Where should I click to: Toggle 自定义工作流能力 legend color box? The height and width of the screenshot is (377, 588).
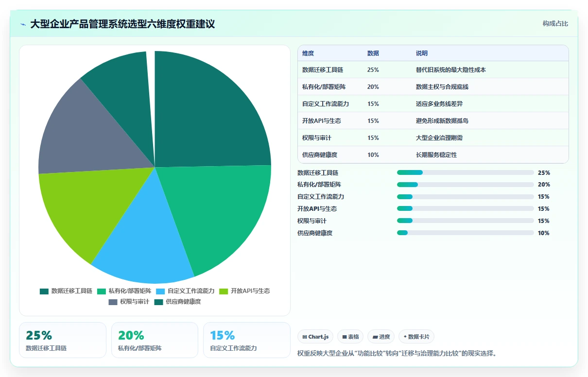click(x=160, y=291)
